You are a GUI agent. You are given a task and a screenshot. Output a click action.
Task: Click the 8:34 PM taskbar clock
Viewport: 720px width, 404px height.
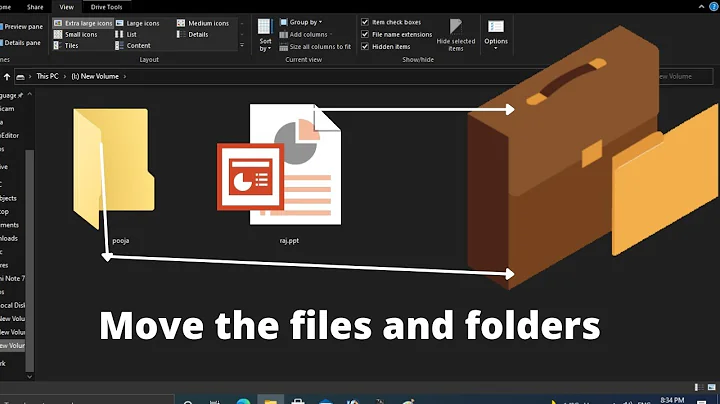pyautogui.click(x=672, y=401)
